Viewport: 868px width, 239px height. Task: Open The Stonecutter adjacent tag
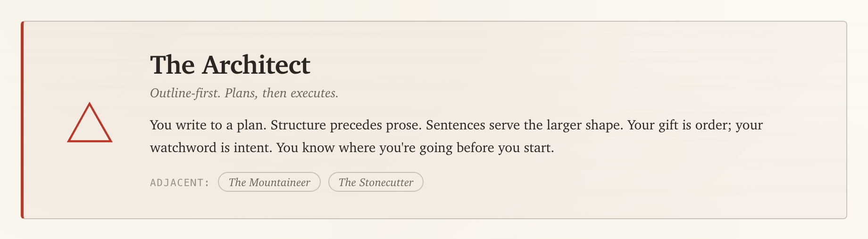376,182
